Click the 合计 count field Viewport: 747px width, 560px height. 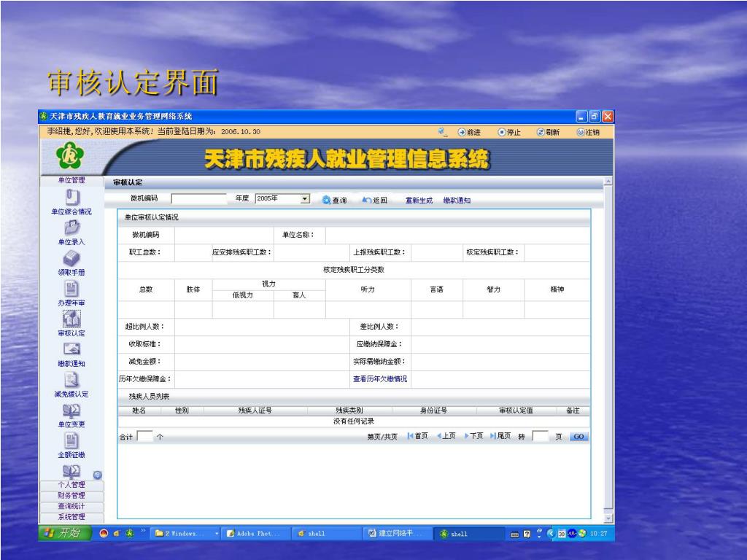pos(145,436)
